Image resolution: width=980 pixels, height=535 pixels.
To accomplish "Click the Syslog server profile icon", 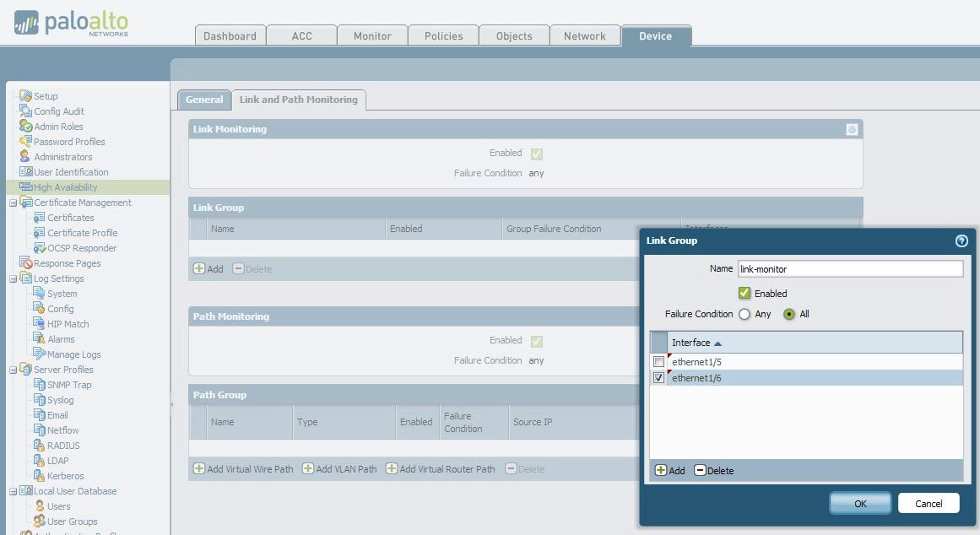I will (40, 400).
